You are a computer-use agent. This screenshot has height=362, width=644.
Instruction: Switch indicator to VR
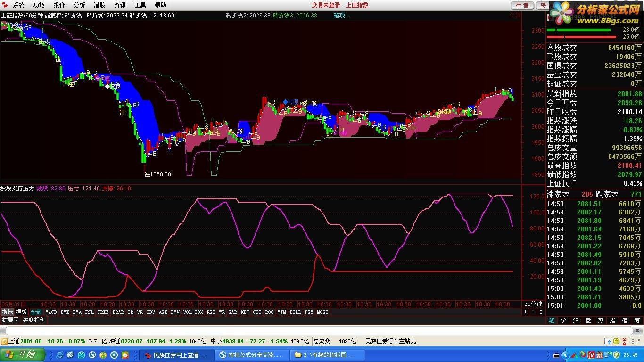pos(140,312)
